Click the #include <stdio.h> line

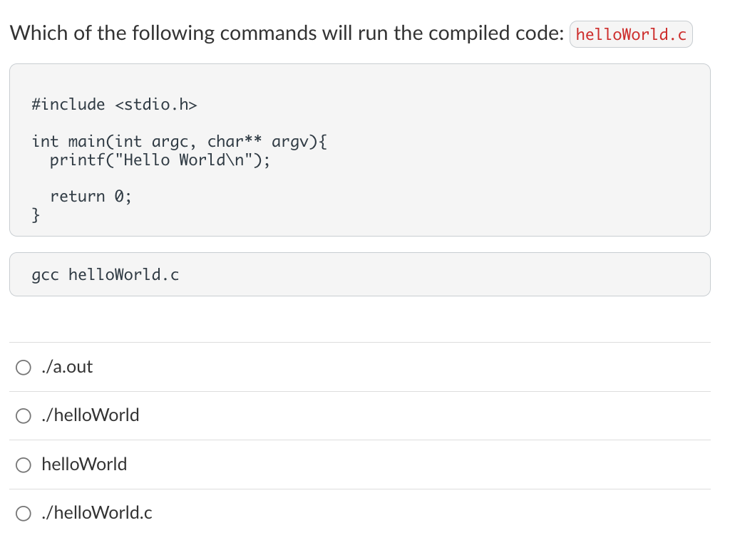(115, 104)
